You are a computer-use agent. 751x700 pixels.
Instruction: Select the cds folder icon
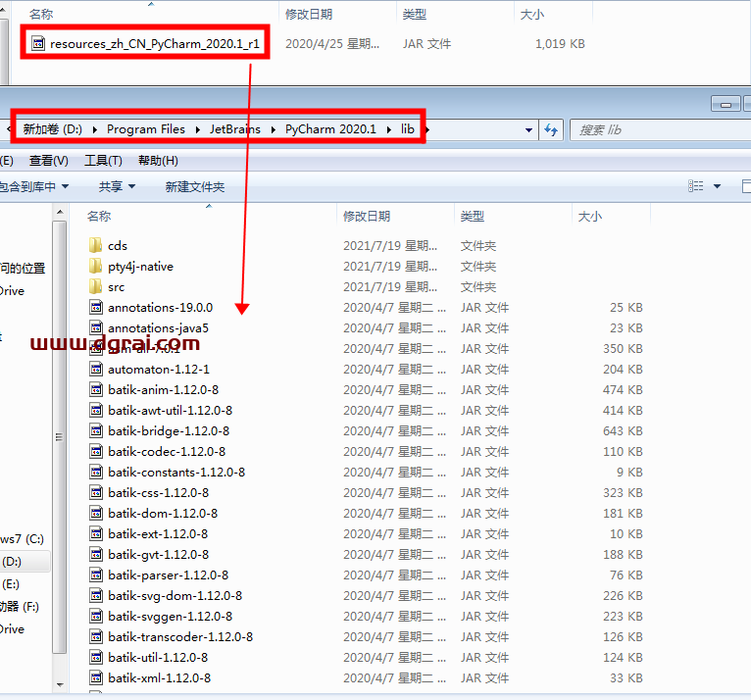click(x=95, y=245)
